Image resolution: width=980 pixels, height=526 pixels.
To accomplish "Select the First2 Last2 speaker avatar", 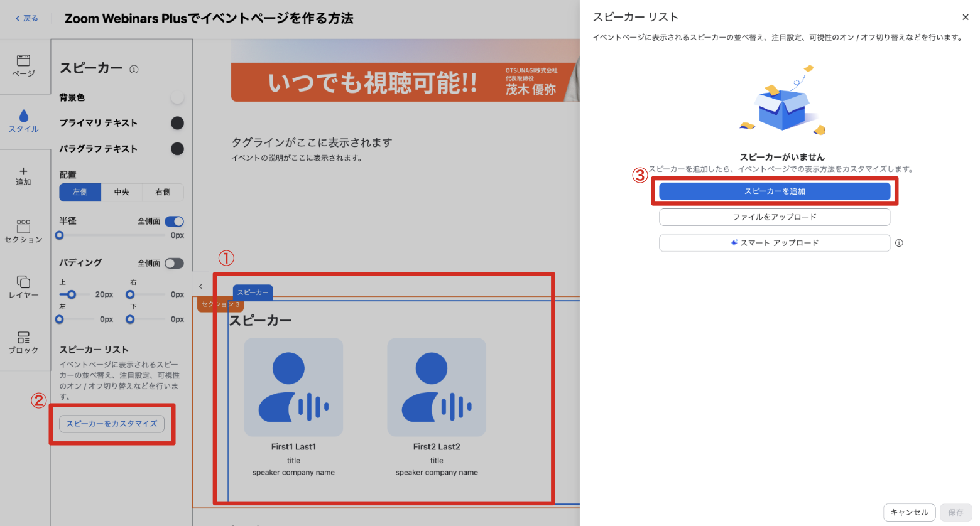I will point(437,387).
